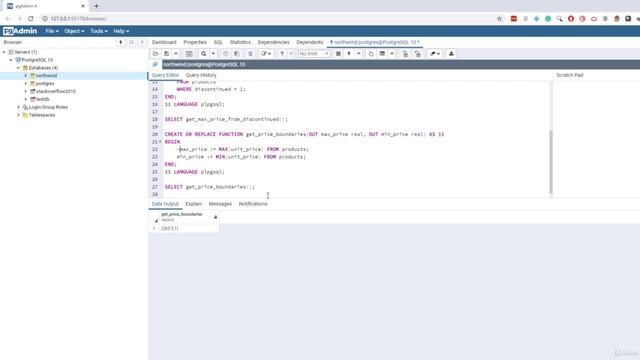Open the Messages results tab
Viewport: 640px width, 360px height.
pyautogui.click(x=220, y=204)
